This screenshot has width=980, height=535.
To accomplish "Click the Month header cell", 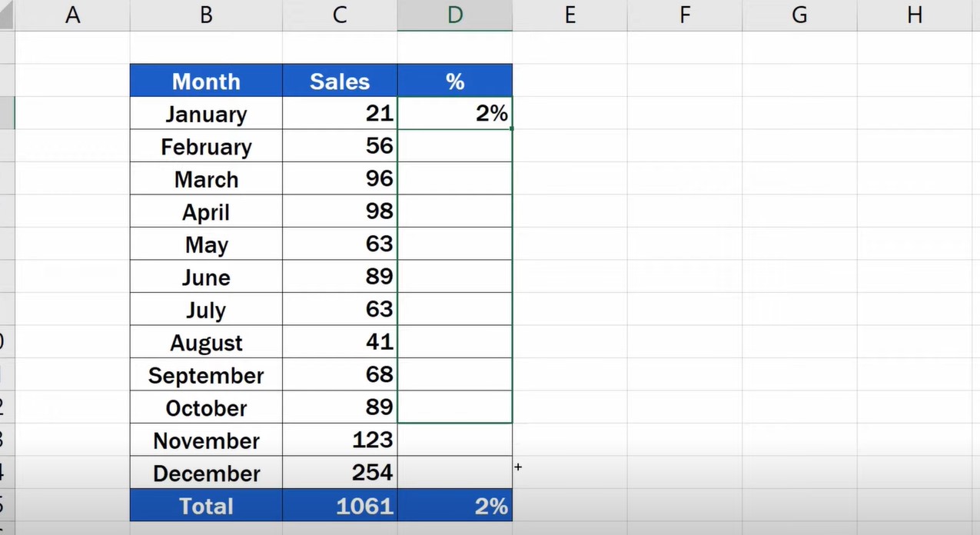I will [x=206, y=81].
